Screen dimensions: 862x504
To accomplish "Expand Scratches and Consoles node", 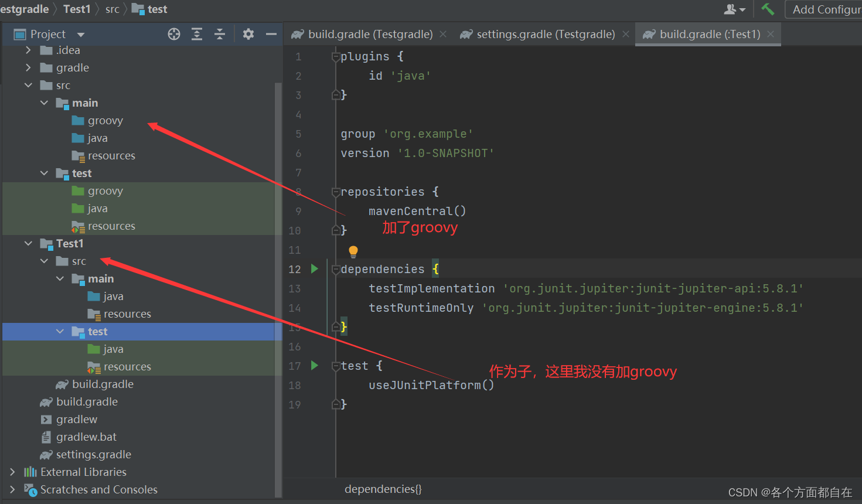I will (12, 489).
